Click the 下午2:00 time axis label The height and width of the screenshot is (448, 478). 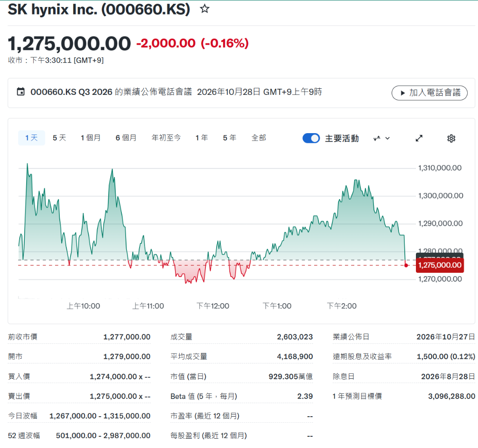click(x=341, y=306)
